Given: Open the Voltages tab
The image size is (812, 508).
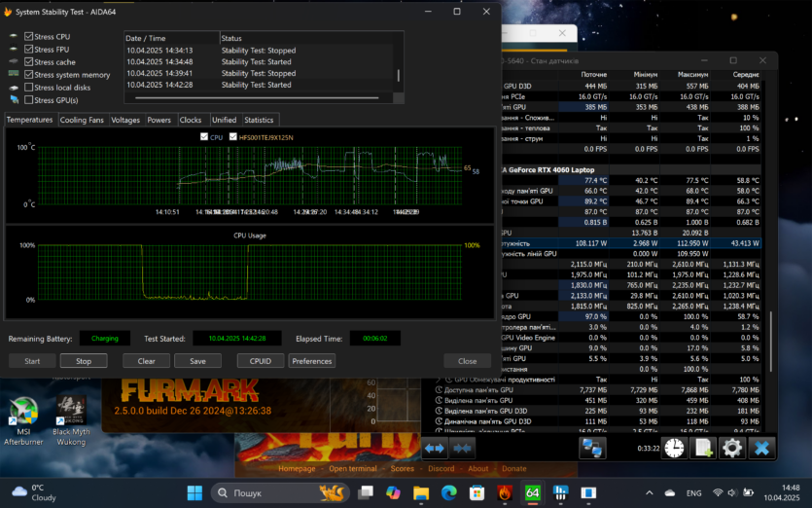Looking at the screenshot, I should coord(125,120).
